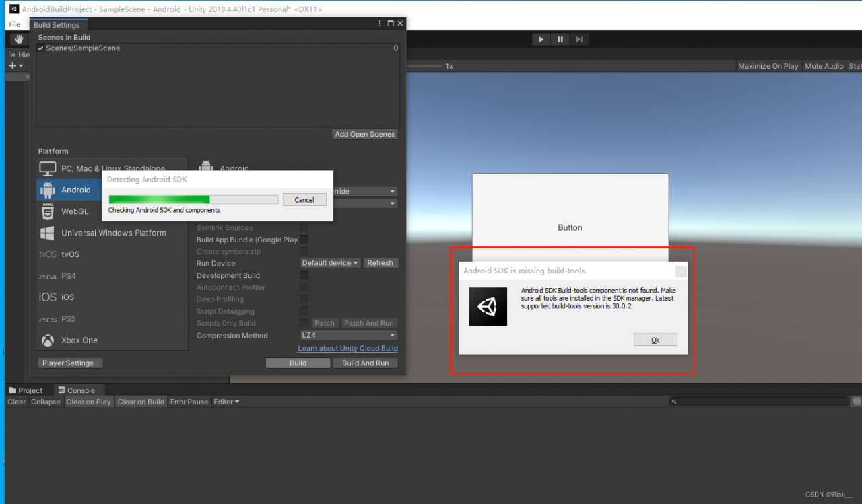The width and height of the screenshot is (862, 504).
Task: Toggle Mute Audio in Game view
Action: coord(824,66)
